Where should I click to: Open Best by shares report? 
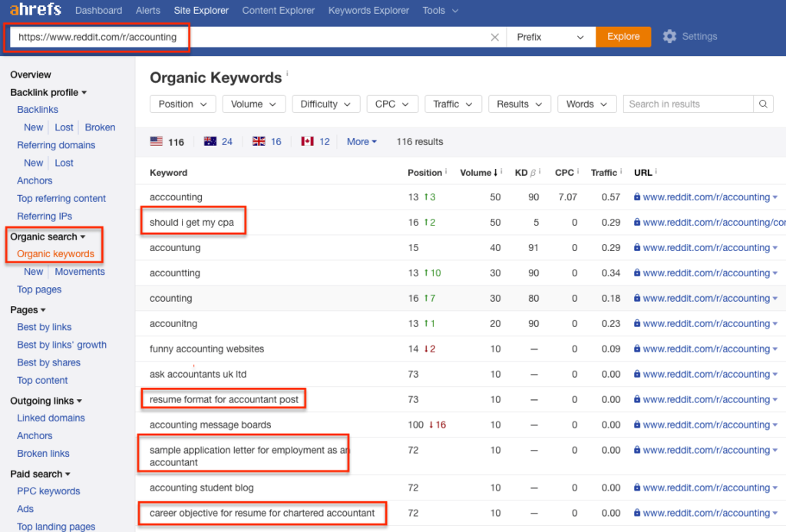[48, 362]
